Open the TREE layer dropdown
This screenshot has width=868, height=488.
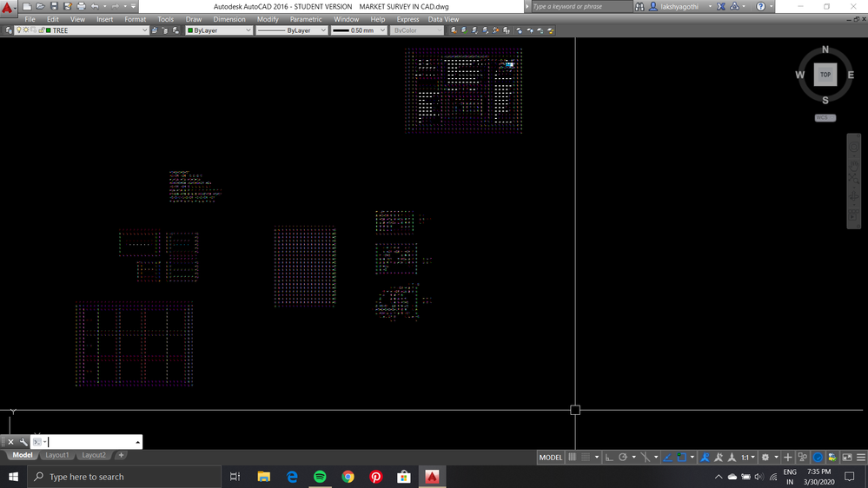144,30
